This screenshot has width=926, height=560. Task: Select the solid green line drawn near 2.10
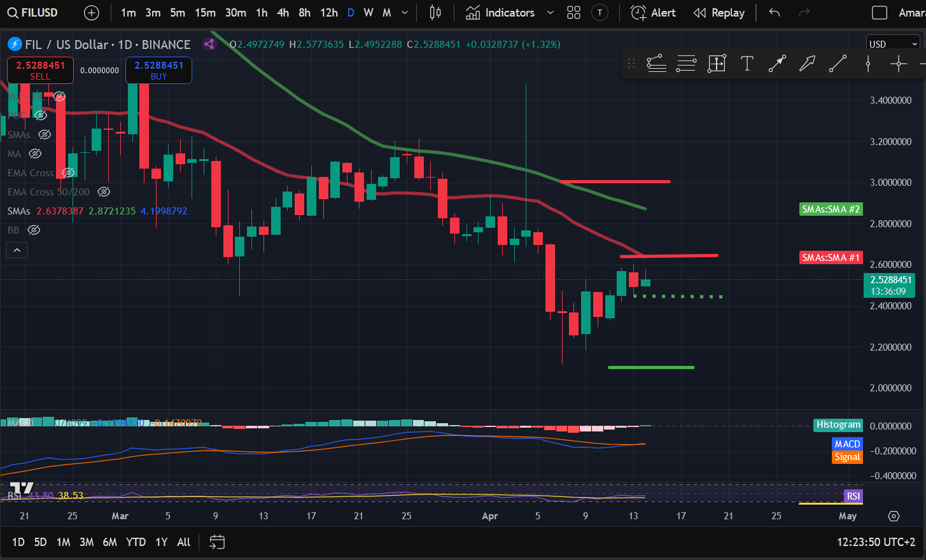pos(651,367)
